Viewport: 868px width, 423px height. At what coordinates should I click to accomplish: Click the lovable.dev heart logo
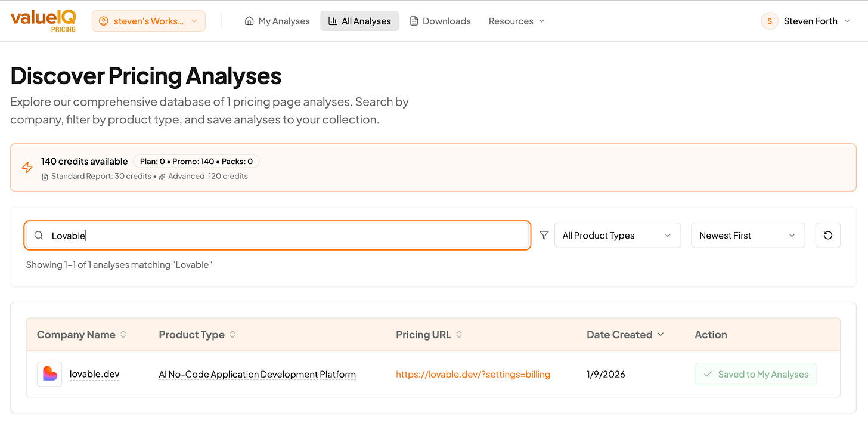49,374
